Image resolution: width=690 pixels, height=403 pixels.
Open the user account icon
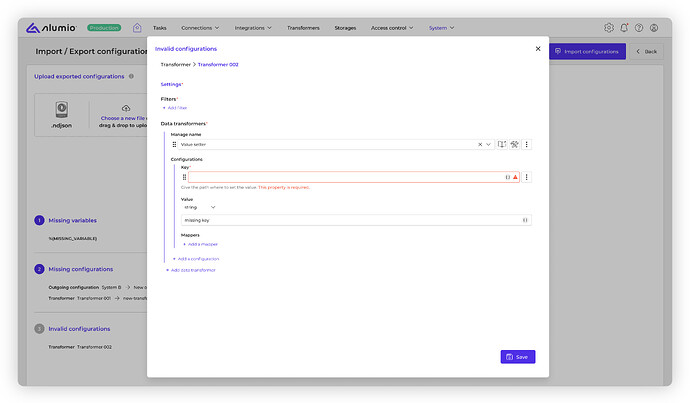[654, 28]
